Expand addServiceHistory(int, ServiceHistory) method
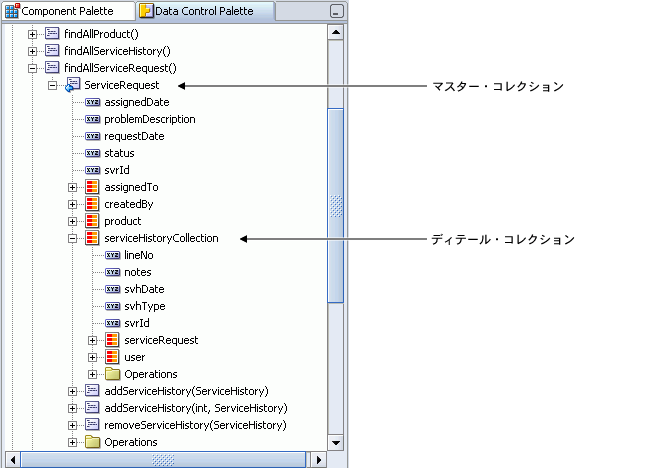Screen dimensions: 648x468 coord(72,408)
